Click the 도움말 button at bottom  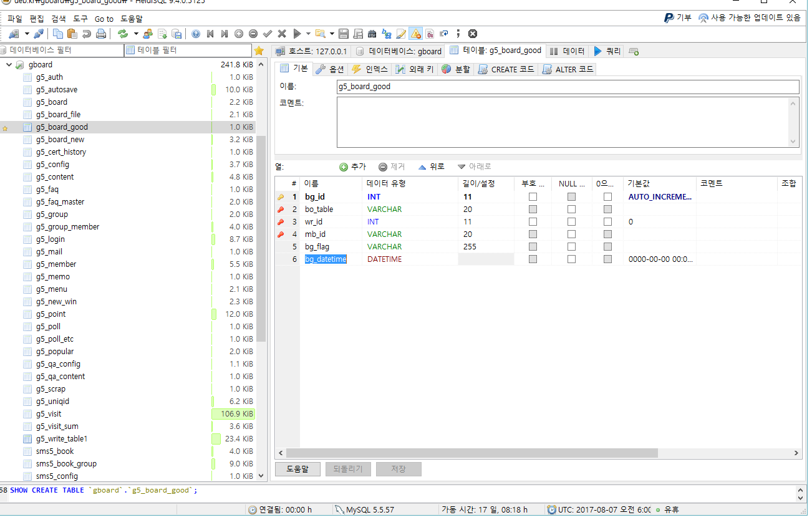click(x=297, y=469)
